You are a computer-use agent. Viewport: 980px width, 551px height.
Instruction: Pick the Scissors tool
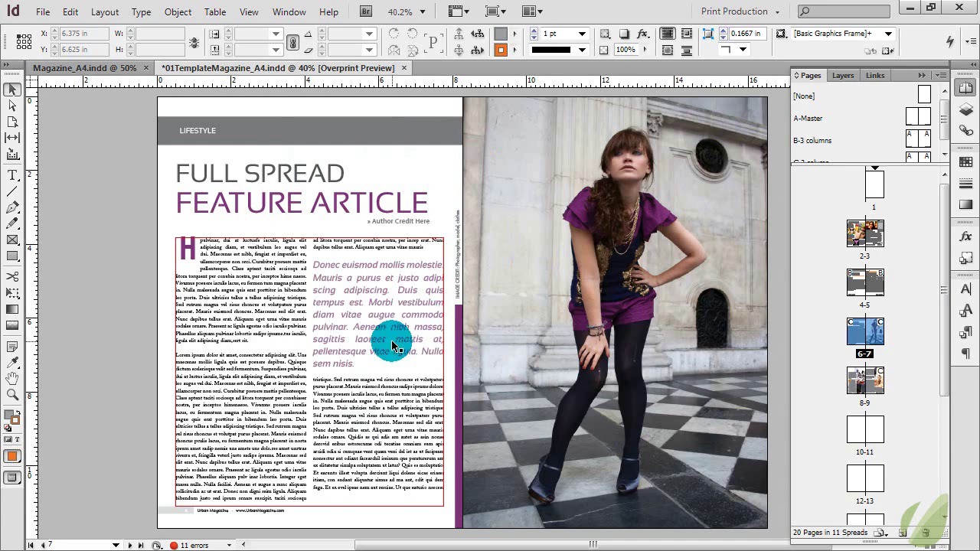click(x=12, y=276)
